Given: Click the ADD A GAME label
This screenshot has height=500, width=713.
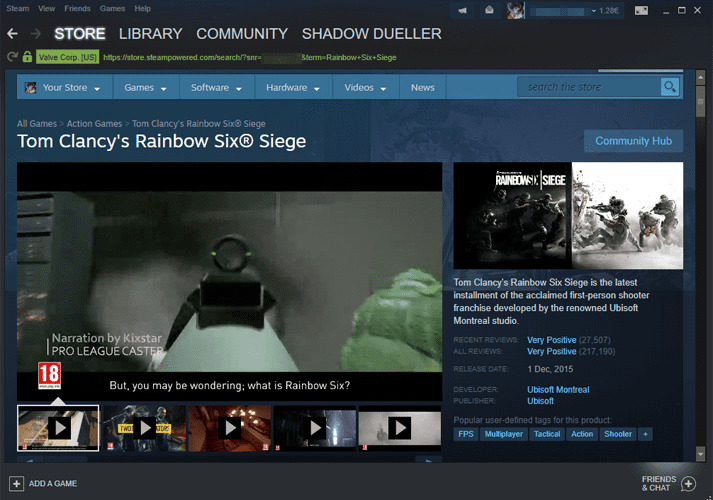Looking at the screenshot, I should [x=53, y=484].
